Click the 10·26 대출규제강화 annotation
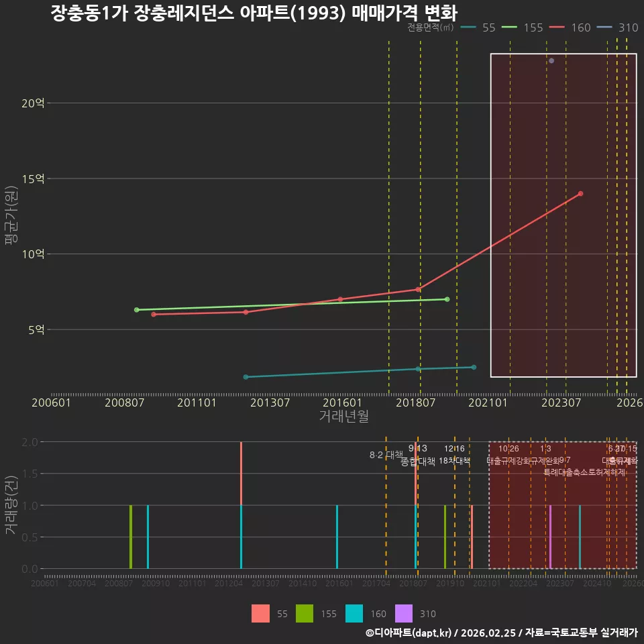The height and width of the screenshot is (644, 644). (x=509, y=455)
